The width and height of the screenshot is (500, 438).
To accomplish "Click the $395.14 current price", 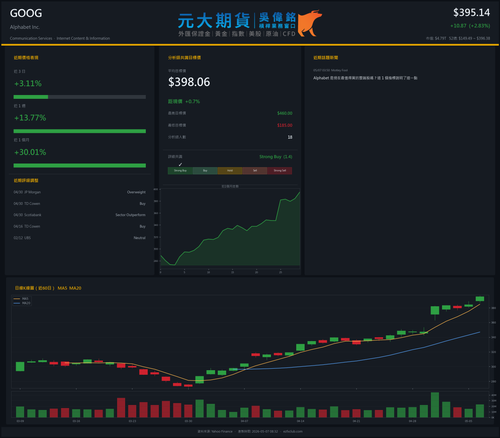I will 471,13.
